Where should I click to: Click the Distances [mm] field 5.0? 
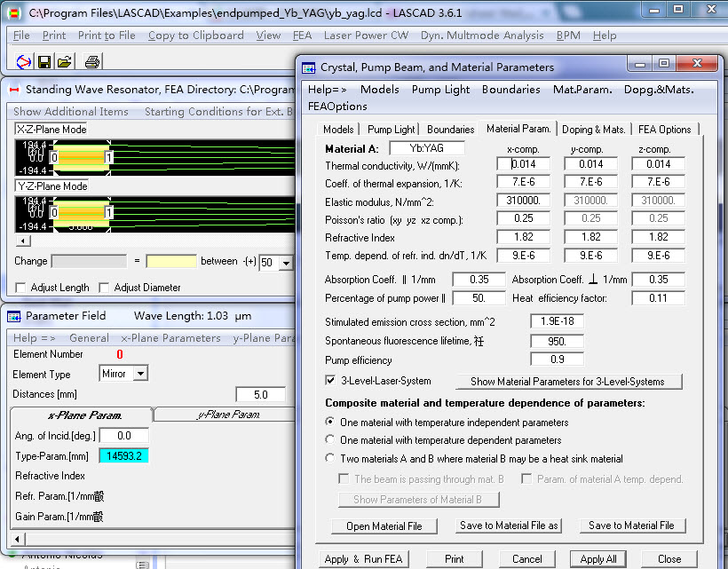click(x=260, y=394)
